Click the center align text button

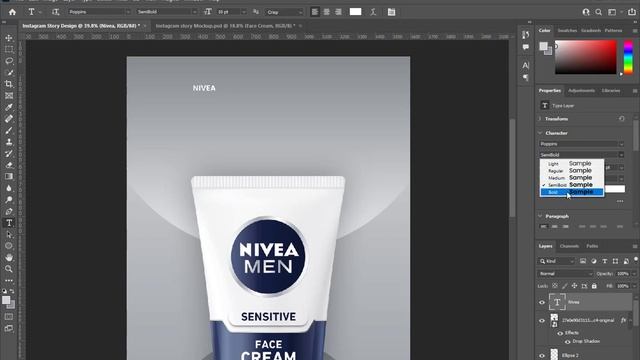tap(327, 12)
